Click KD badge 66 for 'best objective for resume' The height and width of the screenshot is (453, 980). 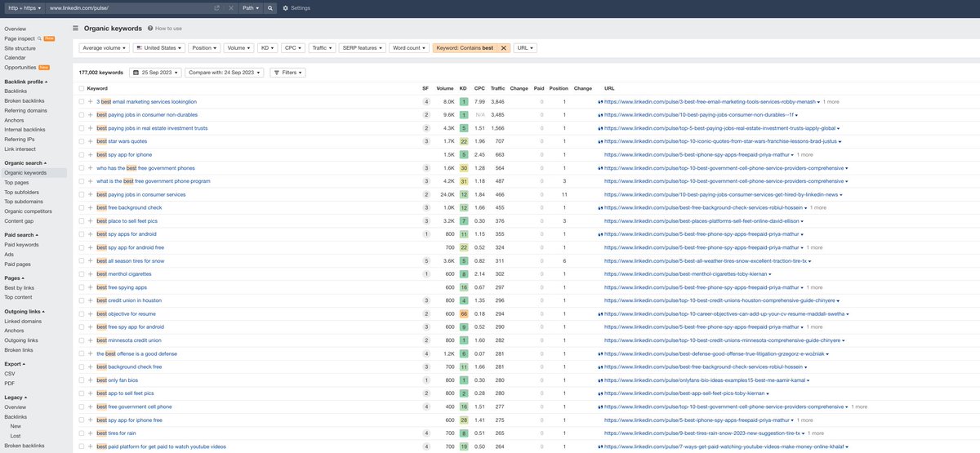[x=463, y=313]
